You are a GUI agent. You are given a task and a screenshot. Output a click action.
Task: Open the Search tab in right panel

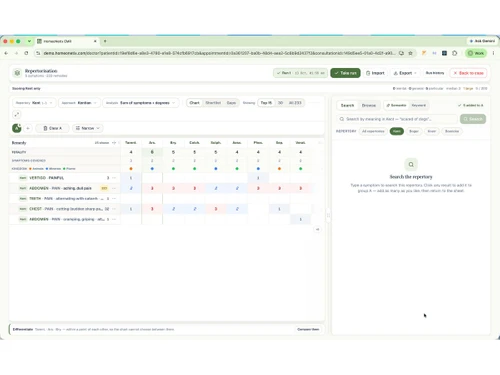point(347,105)
